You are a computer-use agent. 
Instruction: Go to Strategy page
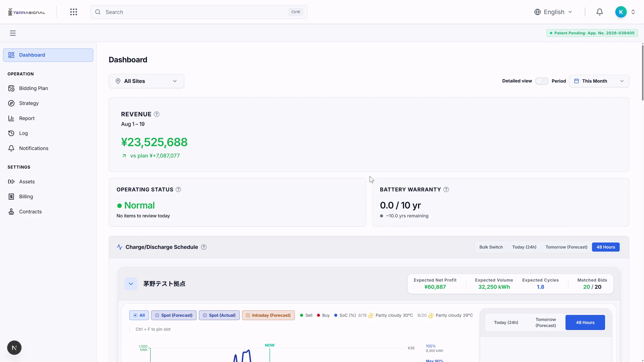48,103
